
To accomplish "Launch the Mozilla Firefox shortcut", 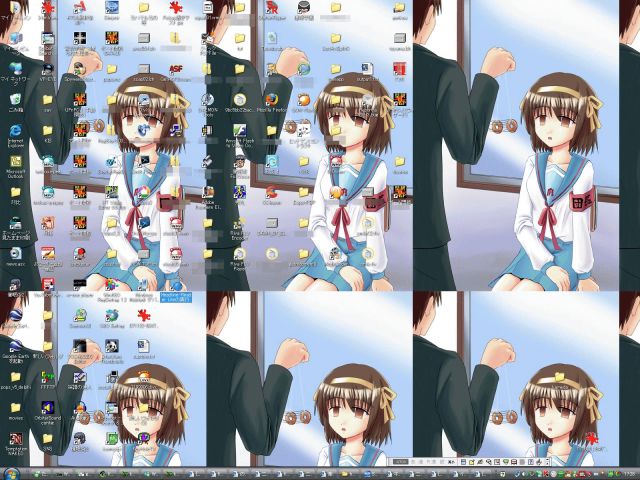I will 271,100.
